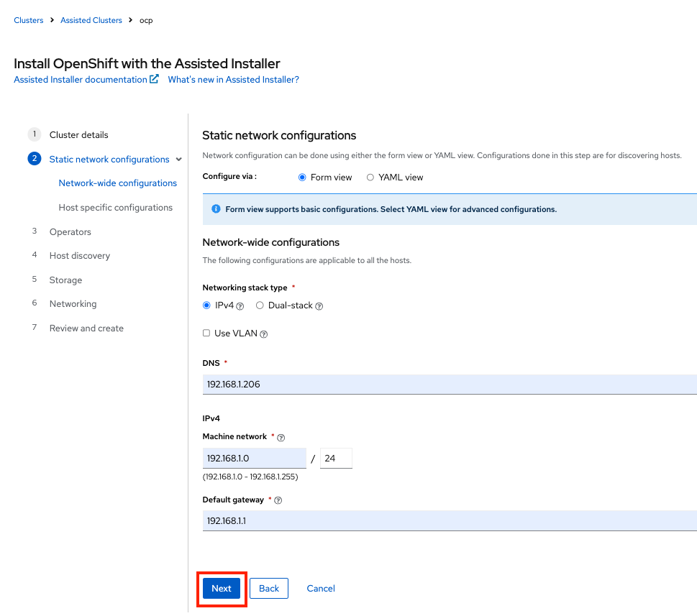This screenshot has width=697, height=616.
Task: Navigate to the Review and create step
Action: 86,328
